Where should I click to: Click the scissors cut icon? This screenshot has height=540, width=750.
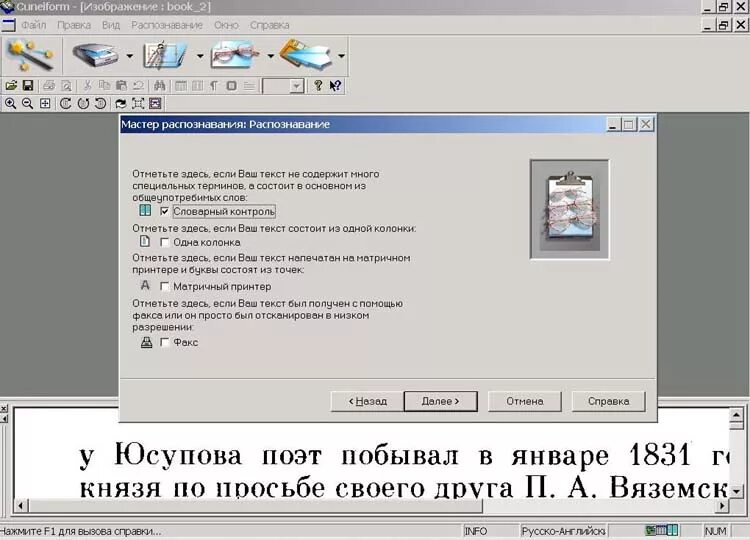(87, 86)
